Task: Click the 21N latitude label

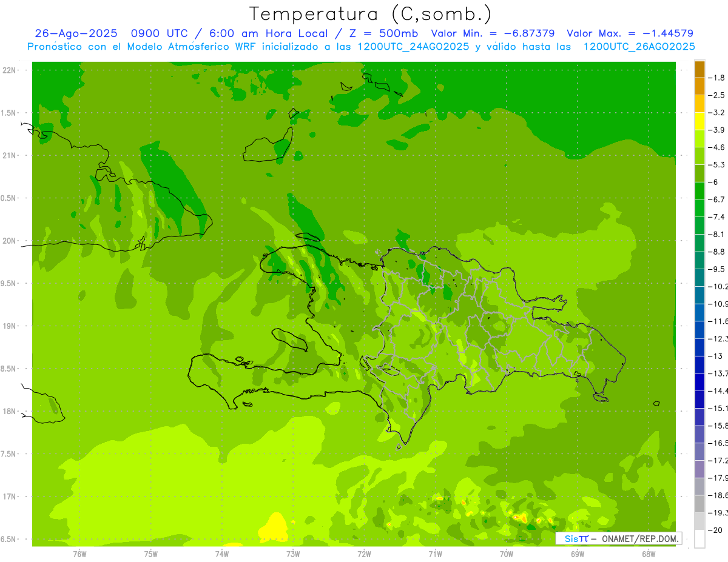Action: pyautogui.click(x=9, y=155)
